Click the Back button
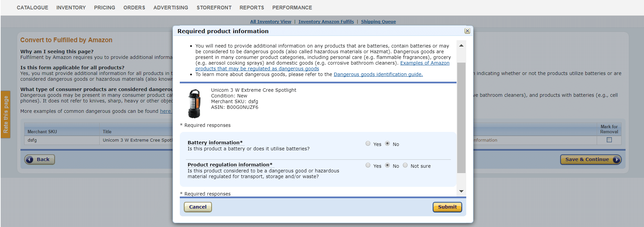The height and width of the screenshot is (227, 644). [40, 159]
